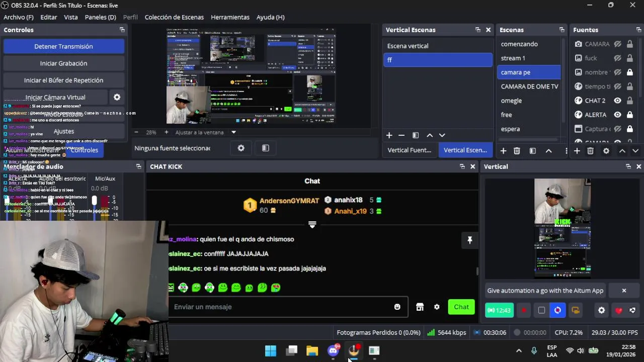Unlock the 'nombre' source
The height and width of the screenshot is (362, 644).
629,72
